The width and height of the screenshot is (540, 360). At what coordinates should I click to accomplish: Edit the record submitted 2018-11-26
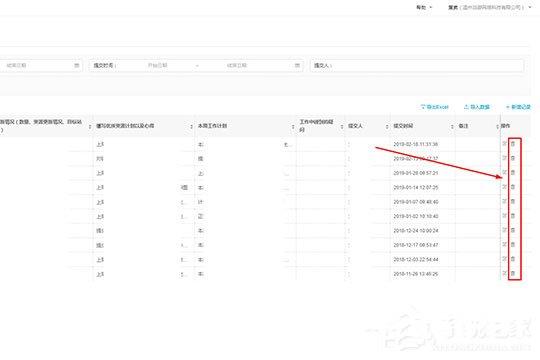505,273
